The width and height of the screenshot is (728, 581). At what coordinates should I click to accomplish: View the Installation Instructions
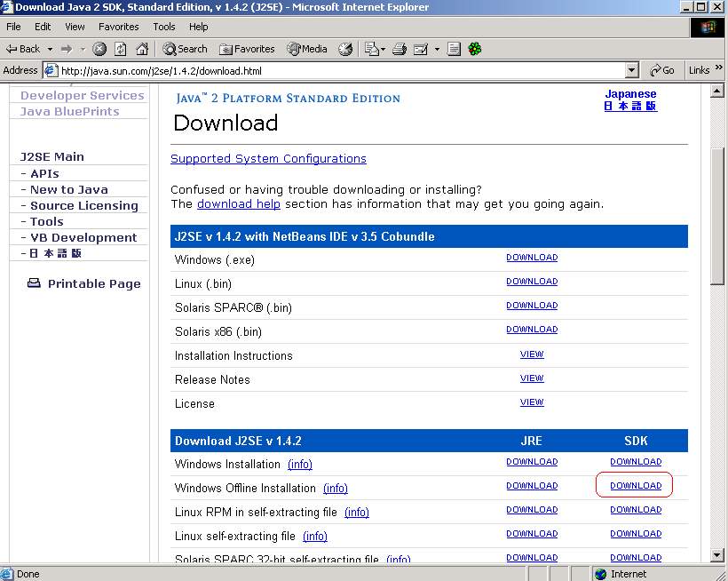point(532,354)
